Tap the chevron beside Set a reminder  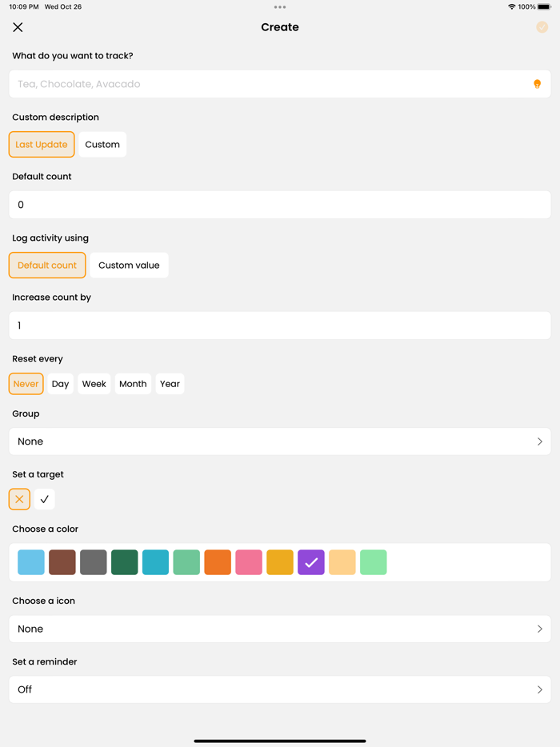(x=540, y=689)
